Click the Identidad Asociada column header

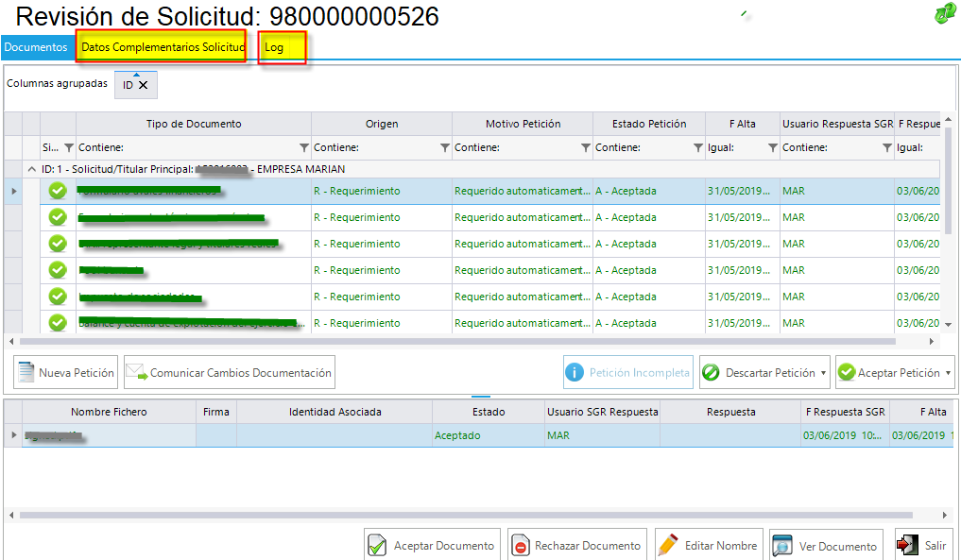click(x=335, y=412)
